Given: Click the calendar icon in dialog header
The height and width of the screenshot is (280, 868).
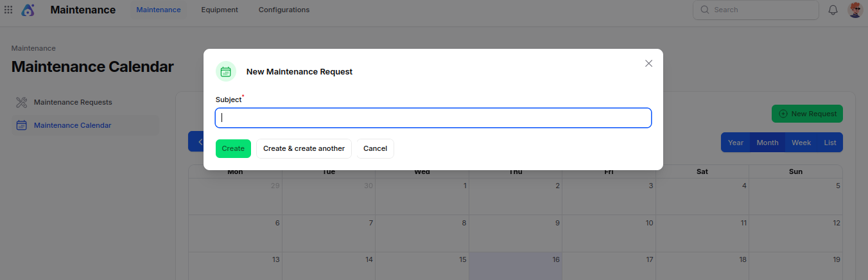Looking at the screenshot, I should tap(225, 71).
